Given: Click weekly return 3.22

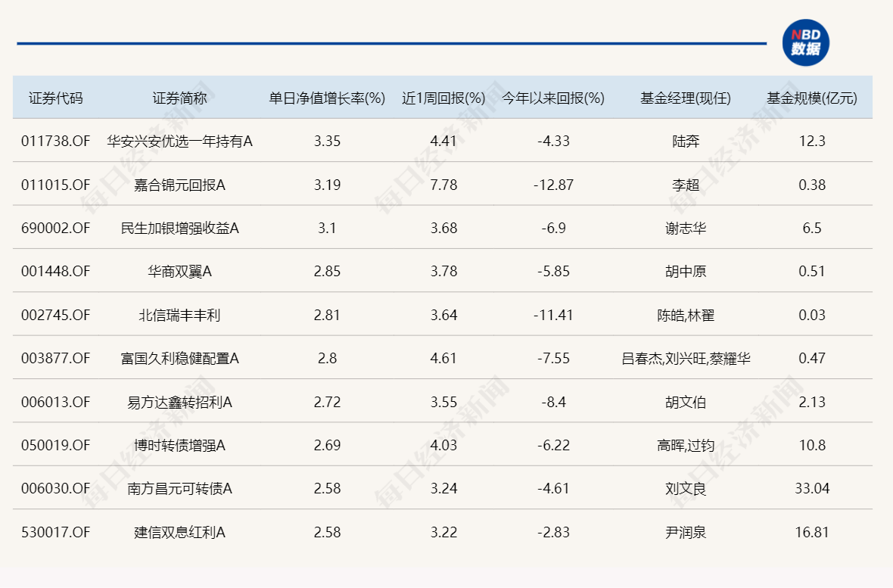Looking at the screenshot, I should (443, 533).
